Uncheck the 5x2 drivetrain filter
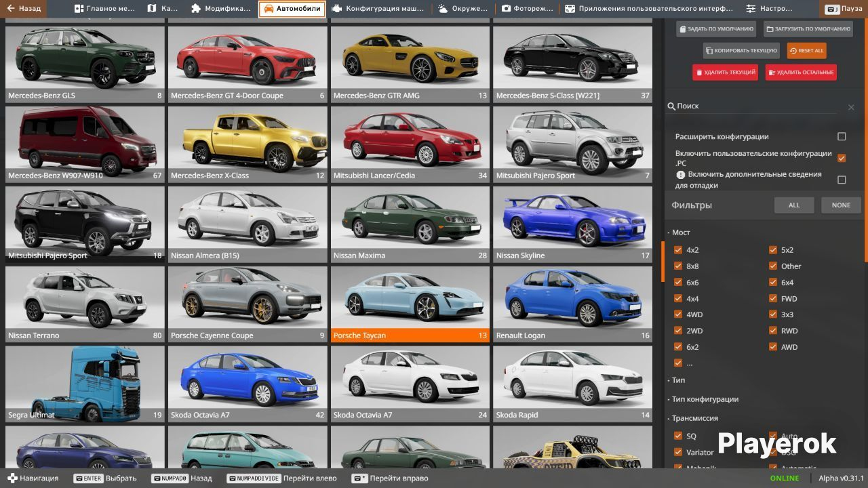 [773, 250]
